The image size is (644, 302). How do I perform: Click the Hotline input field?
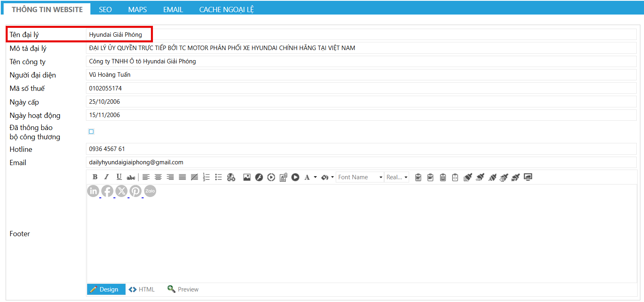[x=361, y=149]
